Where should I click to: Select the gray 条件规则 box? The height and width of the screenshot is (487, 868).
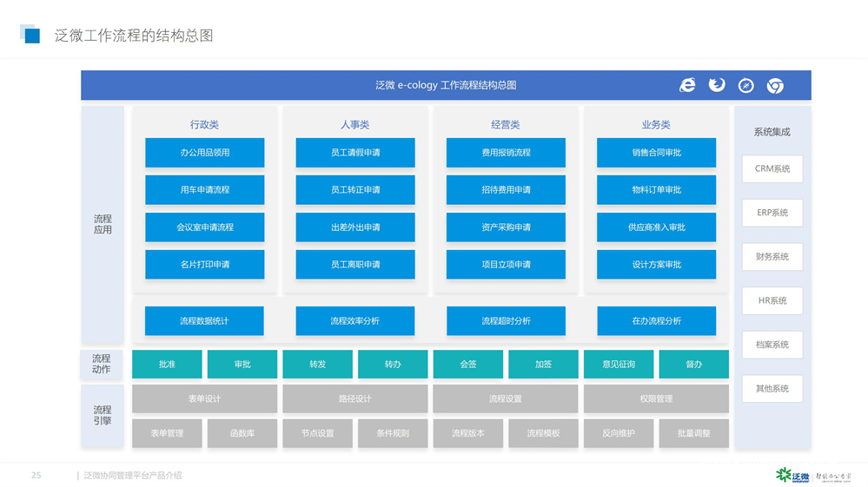[x=393, y=433]
